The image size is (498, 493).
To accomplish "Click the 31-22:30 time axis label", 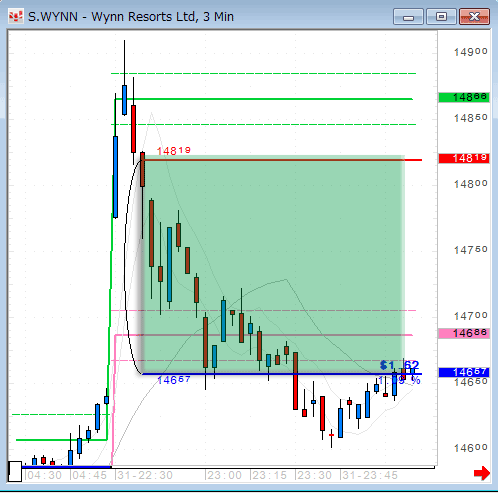I will (144, 475).
